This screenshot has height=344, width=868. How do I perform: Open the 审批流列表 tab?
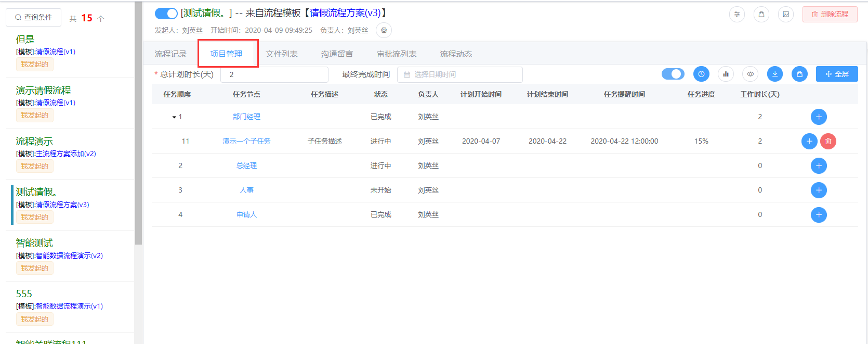point(397,54)
